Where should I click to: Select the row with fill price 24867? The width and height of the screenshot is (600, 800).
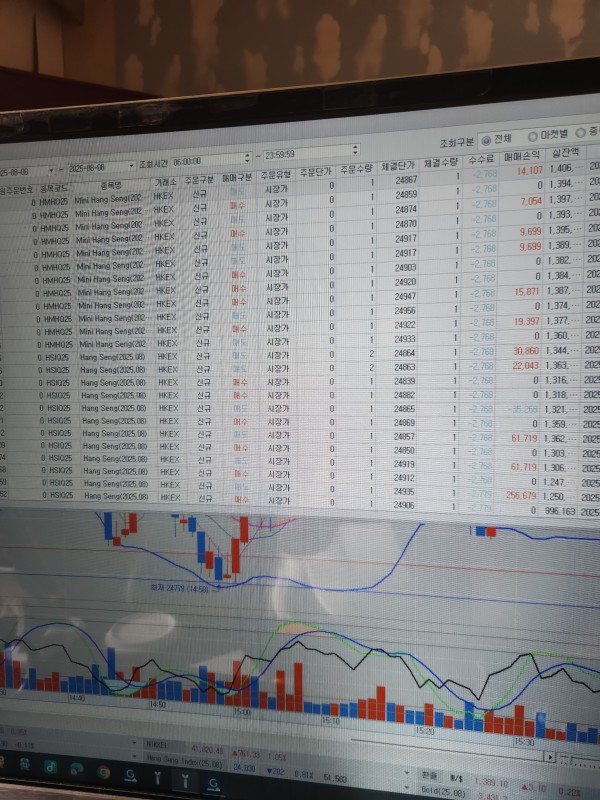(x=300, y=184)
